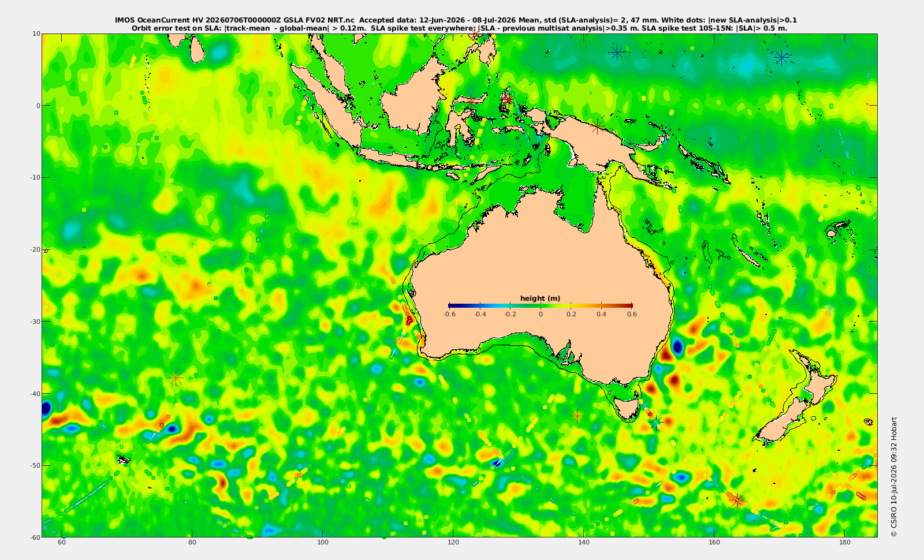
Task: Click the red asterisk near 78E, 38S
Action: [x=176, y=379]
